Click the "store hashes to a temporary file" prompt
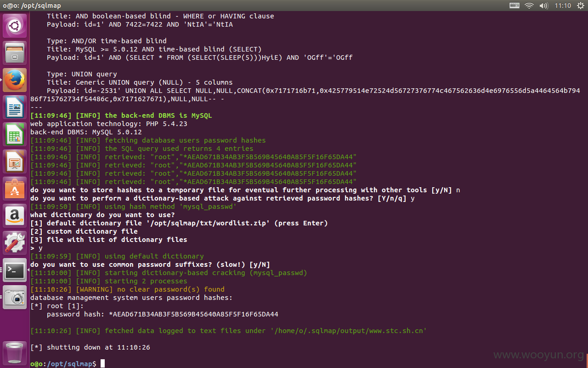This screenshot has width=588, height=368. (x=245, y=190)
